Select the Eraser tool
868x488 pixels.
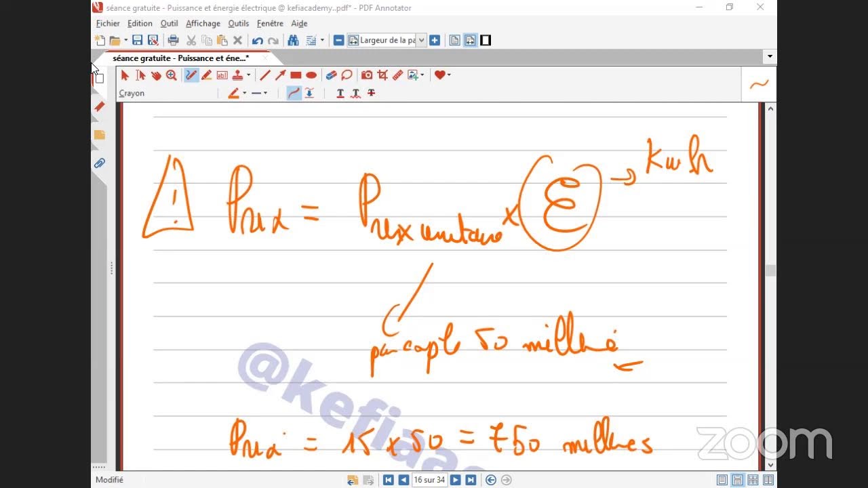[x=331, y=75]
